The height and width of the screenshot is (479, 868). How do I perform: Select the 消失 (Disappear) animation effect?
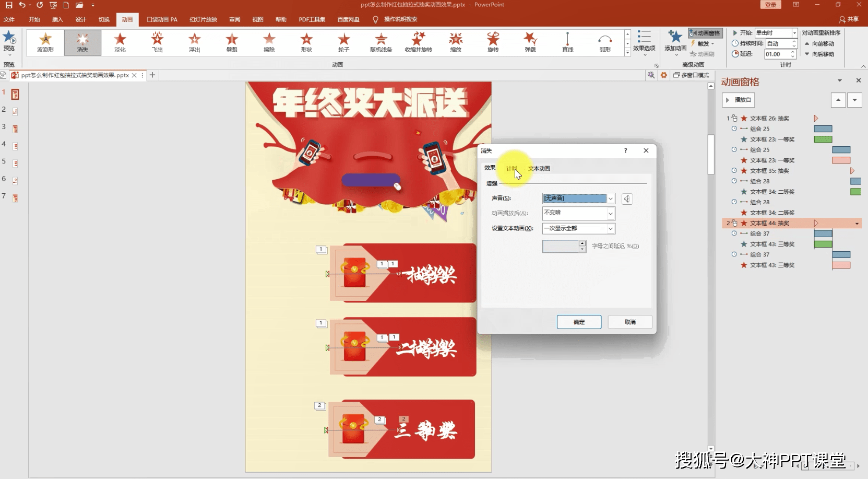pos(82,43)
